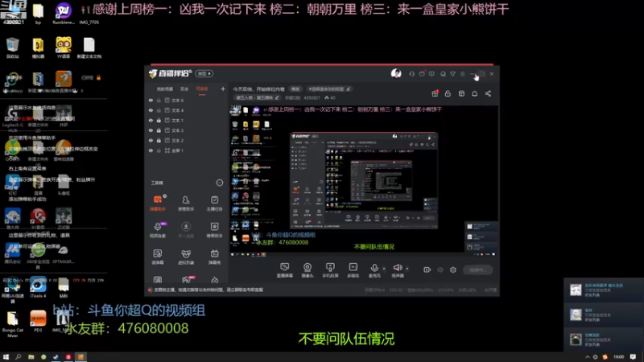Open the virtual avatar bear-face tool

click(x=186, y=257)
